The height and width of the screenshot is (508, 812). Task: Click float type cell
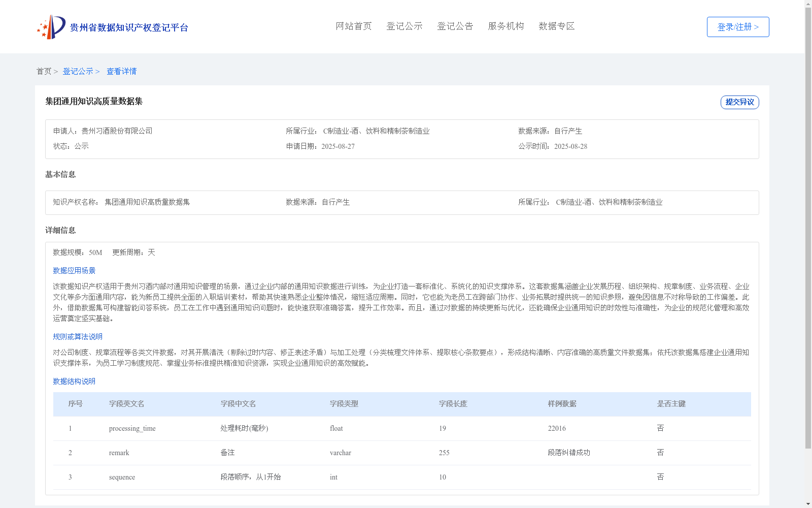tap(336, 428)
